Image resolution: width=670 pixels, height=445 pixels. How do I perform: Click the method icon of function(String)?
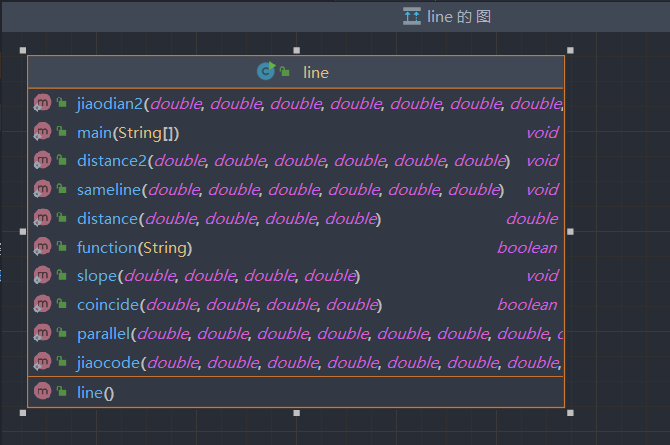[42, 246]
